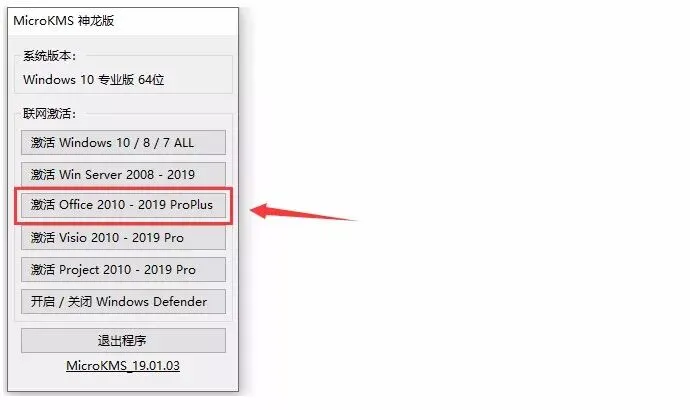690x410 pixels.
Task: Choose the Windows Defender on/off button
Action: click(123, 302)
